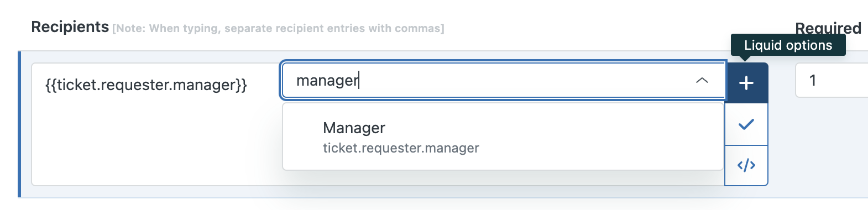Viewport: 868px width, 210px height.
Task: Click the blue checkmark icon
Action: [x=746, y=124]
